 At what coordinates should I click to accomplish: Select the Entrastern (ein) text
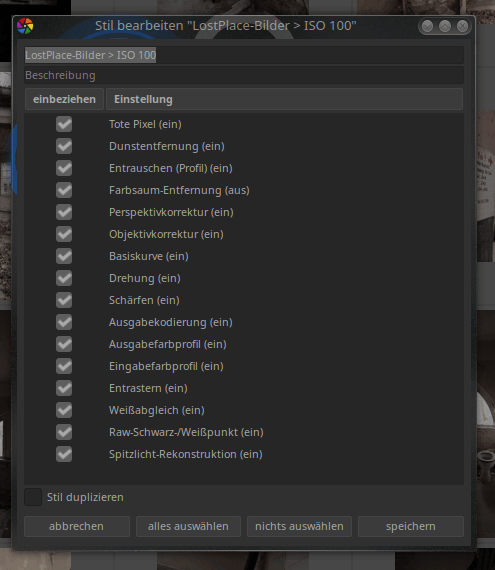coord(148,388)
